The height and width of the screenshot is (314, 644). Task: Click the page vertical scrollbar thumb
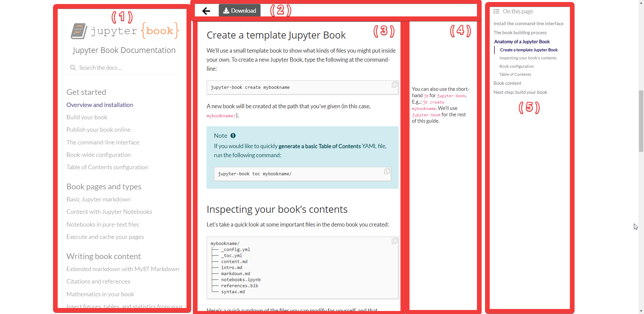[641, 121]
